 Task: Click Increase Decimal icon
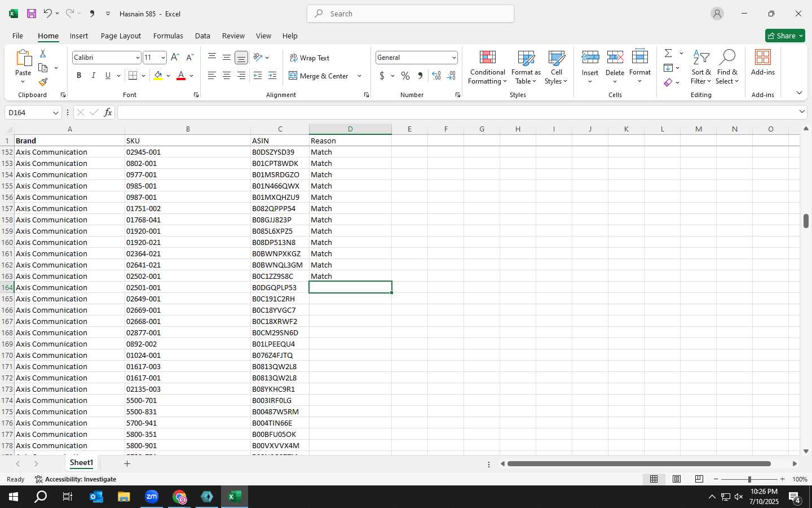click(436, 76)
